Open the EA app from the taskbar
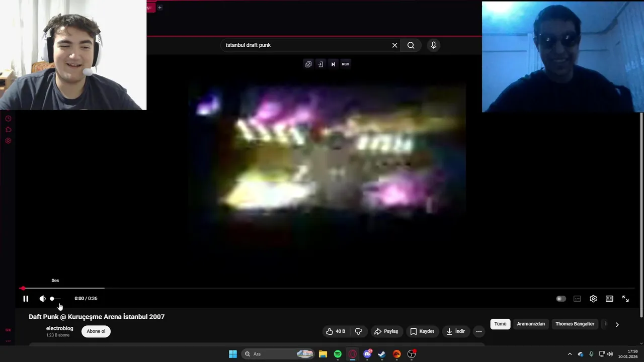 click(x=397, y=354)
